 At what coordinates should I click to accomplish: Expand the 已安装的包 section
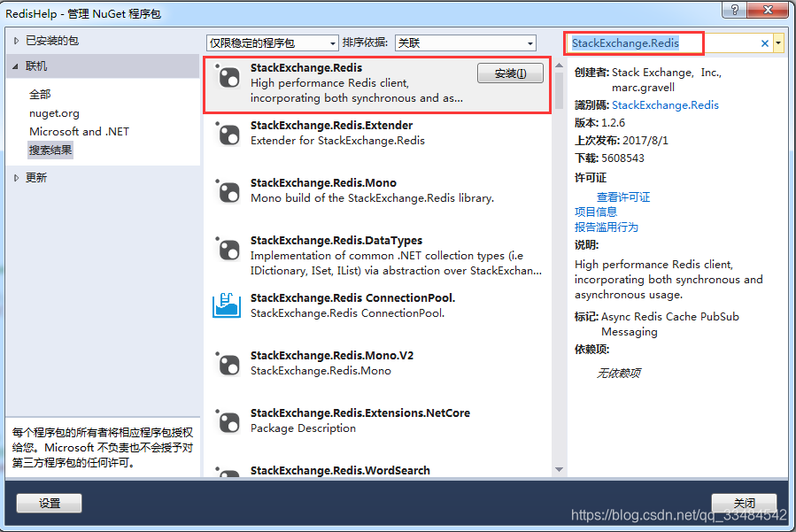[x=16, y=41]
